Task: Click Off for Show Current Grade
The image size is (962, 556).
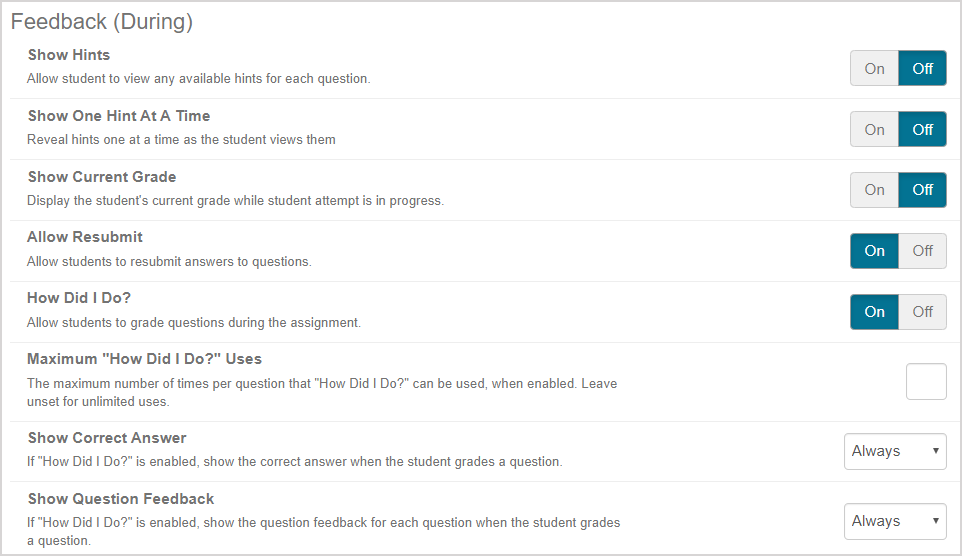Action: click(x=922, y=190)
